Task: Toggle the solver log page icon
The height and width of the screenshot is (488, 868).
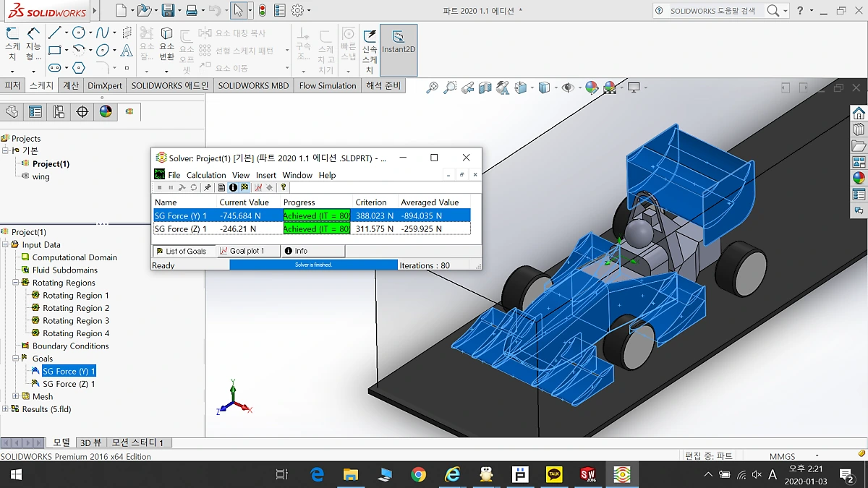Action: pos(221,187)
